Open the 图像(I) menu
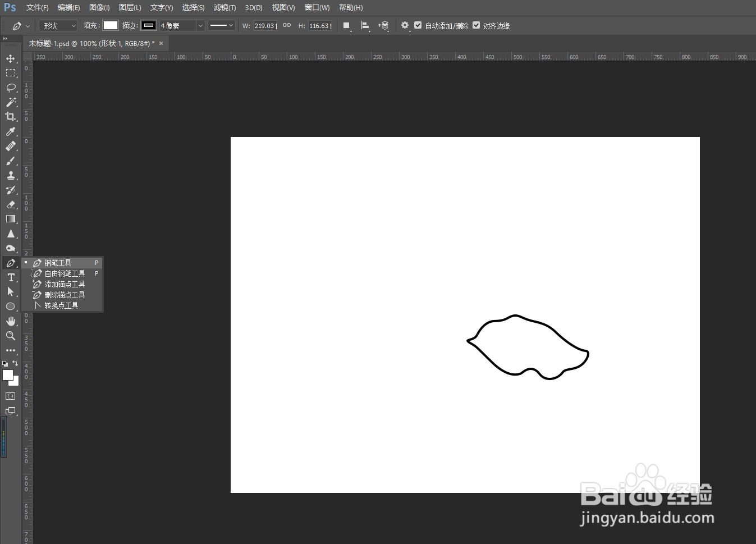 tap(99, 8)
